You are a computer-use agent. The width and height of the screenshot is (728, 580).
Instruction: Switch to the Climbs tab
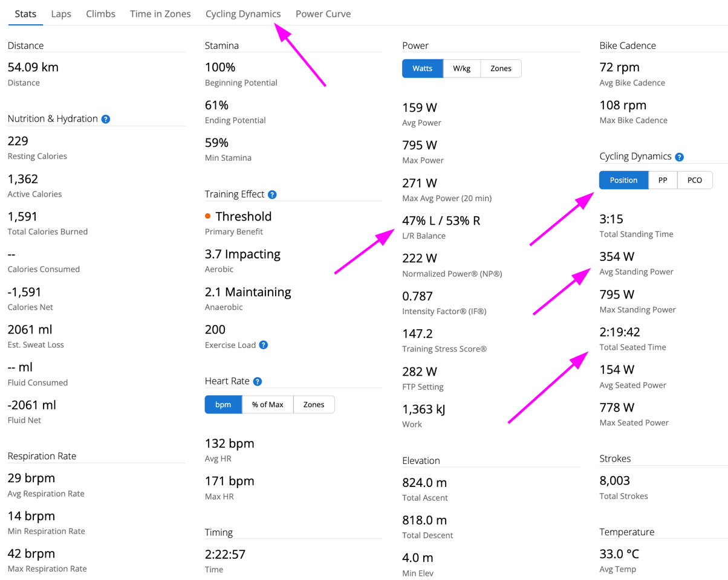pyautogui.click(x=100, y=14)
